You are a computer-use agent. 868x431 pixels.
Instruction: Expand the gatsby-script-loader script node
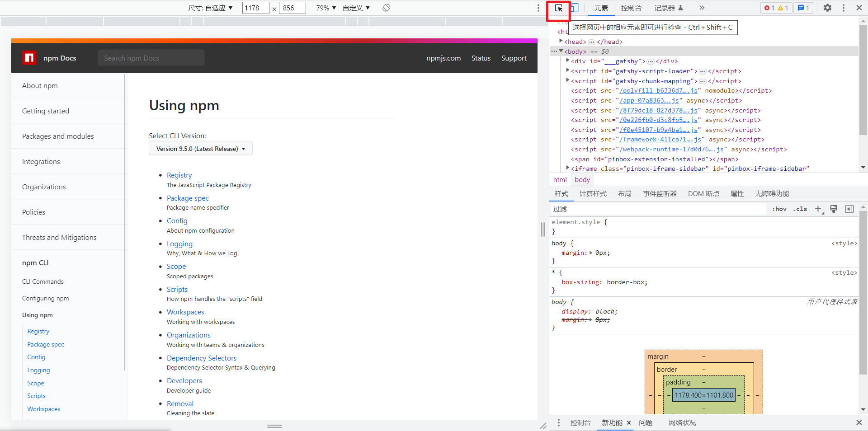click(568, 70)
